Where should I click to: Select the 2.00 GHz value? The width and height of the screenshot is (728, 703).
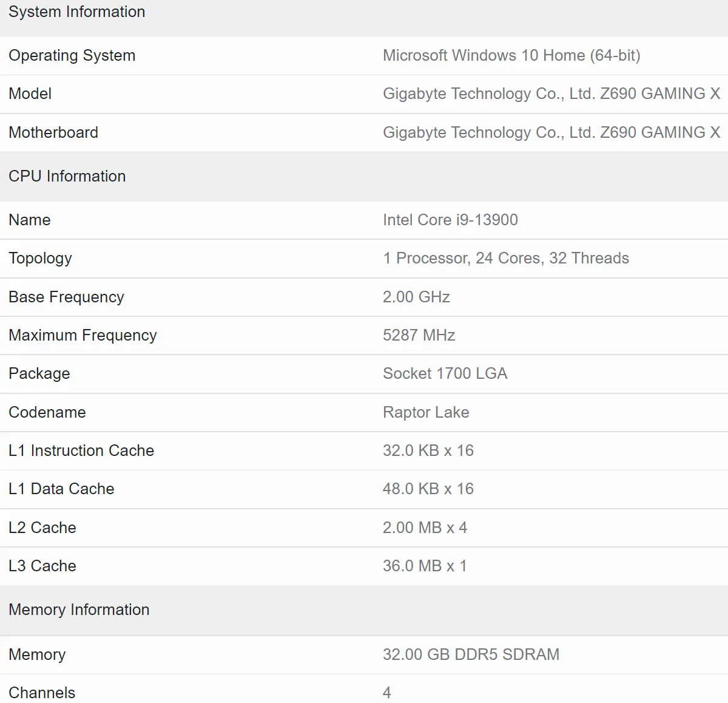tap(416, 297)
